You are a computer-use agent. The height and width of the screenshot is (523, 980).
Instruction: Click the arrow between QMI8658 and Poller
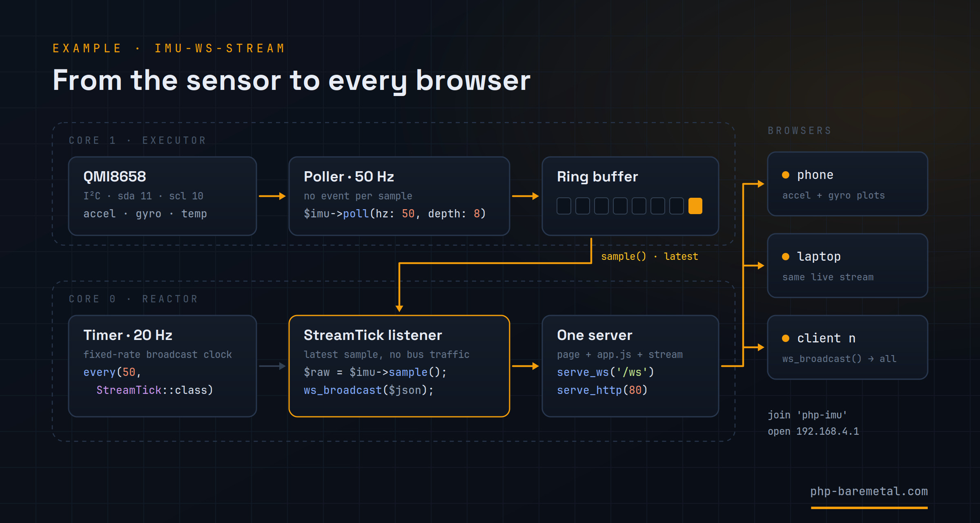point(272,196)
